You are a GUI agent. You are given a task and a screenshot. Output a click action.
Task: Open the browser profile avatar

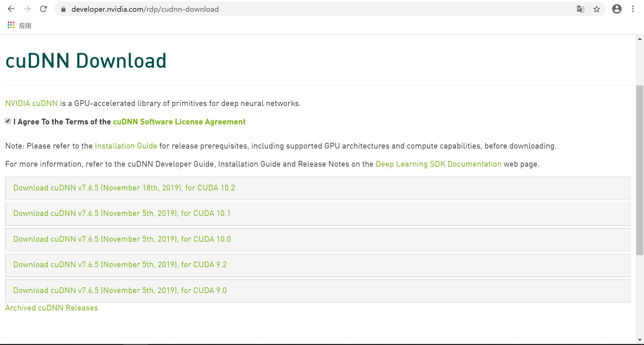[x=616, y=9]
